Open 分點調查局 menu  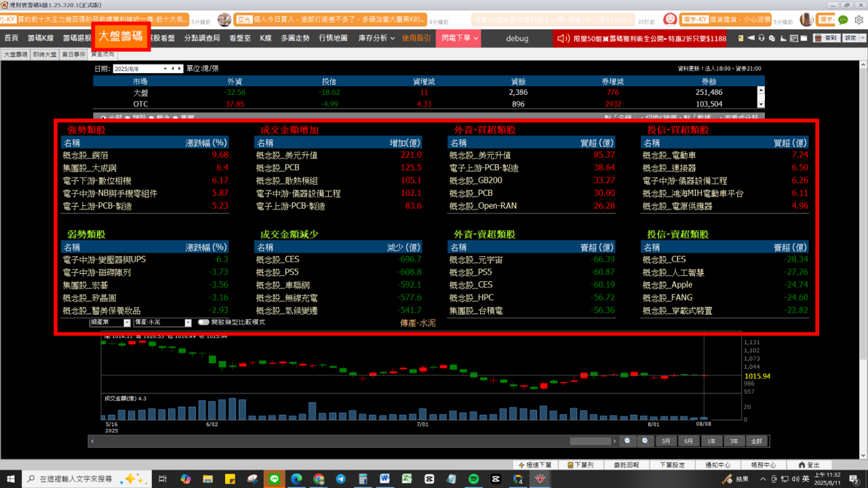[202, 38]
